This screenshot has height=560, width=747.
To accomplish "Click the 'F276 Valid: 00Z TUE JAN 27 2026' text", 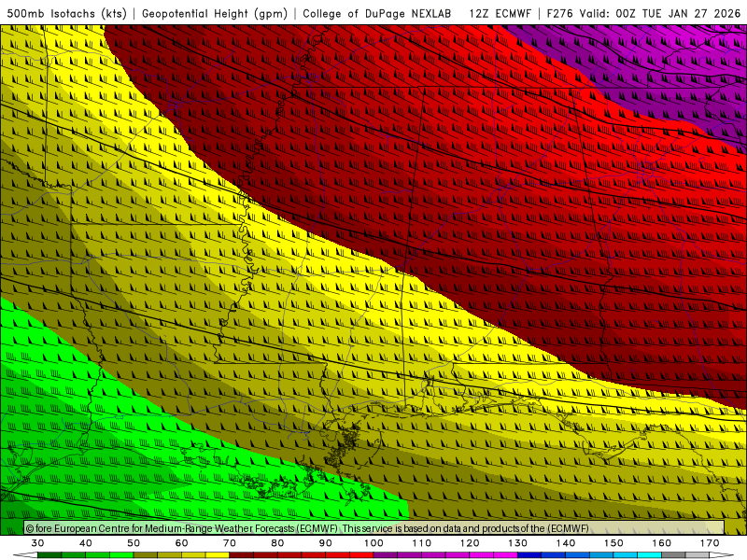I will click(643, 13).
